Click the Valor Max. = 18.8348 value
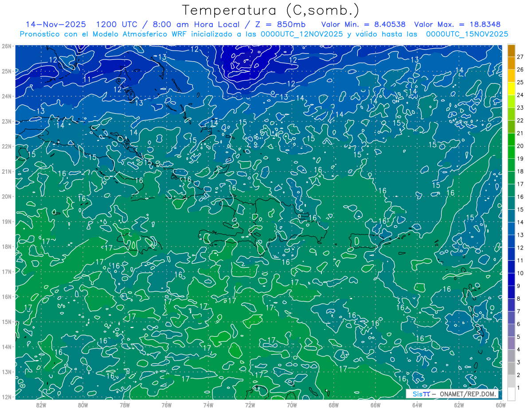Screen dimensions: 532x411 (458, 24)
